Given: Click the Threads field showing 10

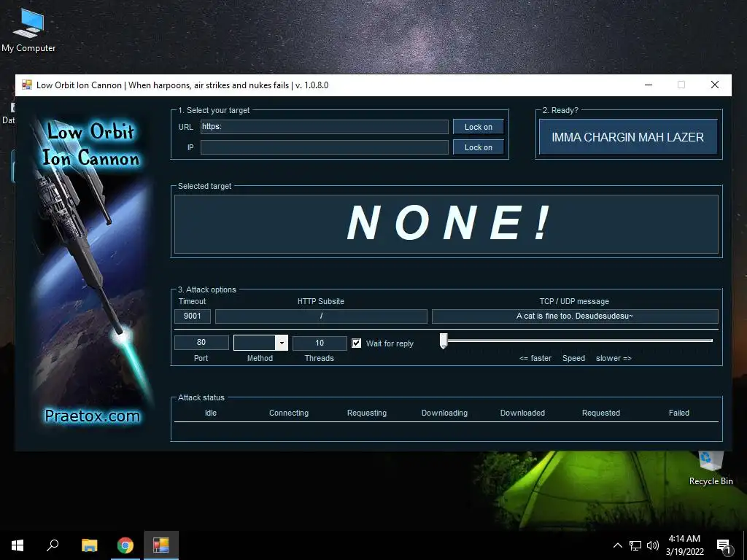Looking at the screenshot, I should (x=320, y=343).
